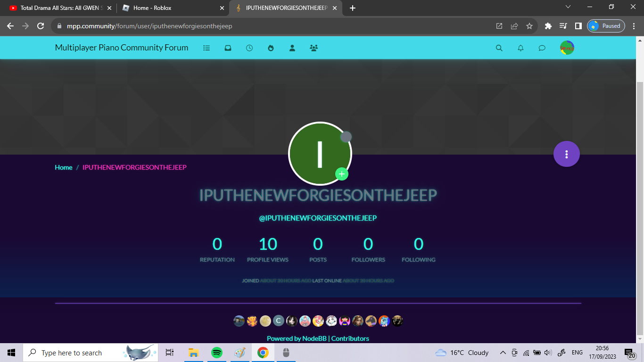This screenshot has width=644, height=362.
Task: Click the Paused profile button
Action: point(606,26)
